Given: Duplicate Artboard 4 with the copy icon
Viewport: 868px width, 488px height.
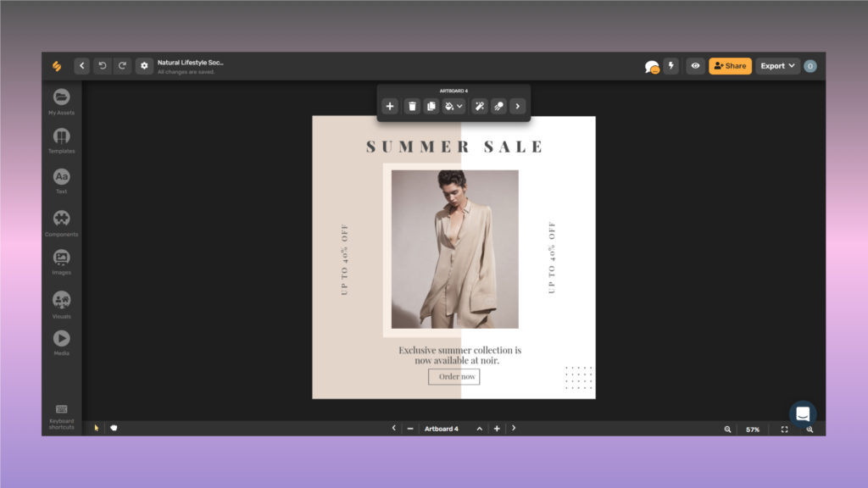Looking at the screenshot, I should click(x=431, y=106).
